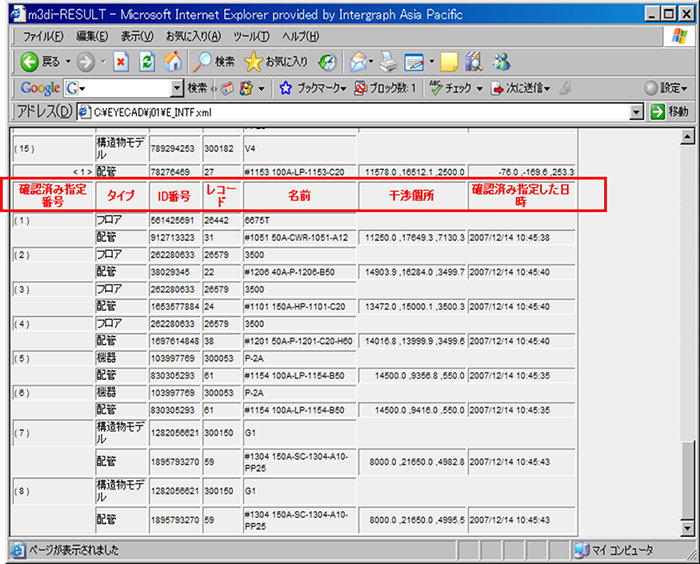Click the Print icon in toolbar
This screenshot has width=700, height=564.
pyautogui.click(x=386, y=62)
